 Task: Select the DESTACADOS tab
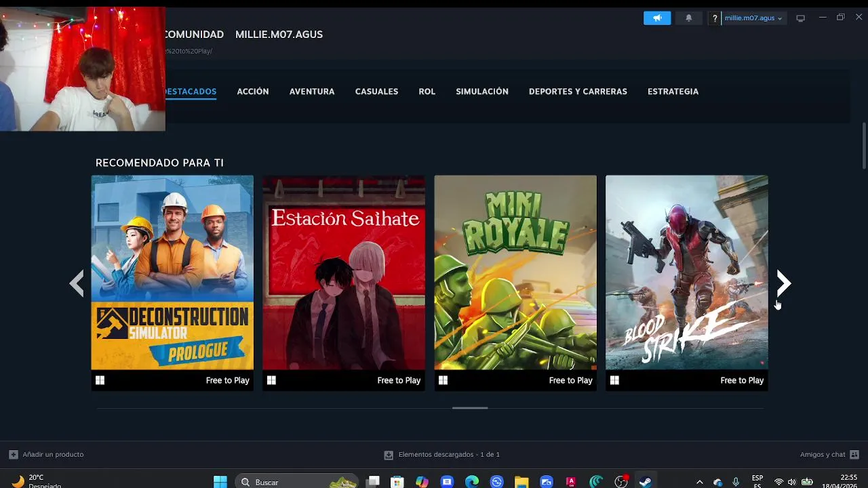[x=191, y=91]
